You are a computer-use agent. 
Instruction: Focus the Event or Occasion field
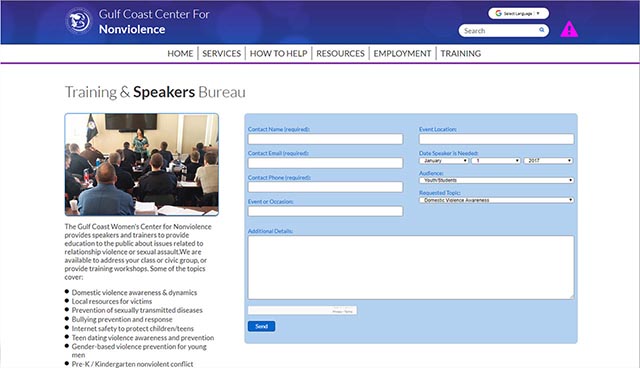325,211
